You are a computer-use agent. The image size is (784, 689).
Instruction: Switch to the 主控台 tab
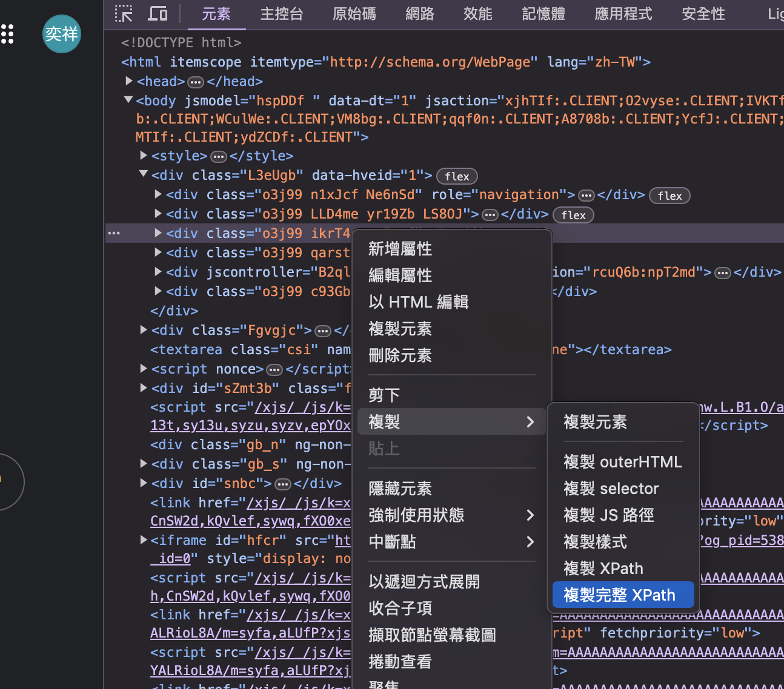coord(282,14)
